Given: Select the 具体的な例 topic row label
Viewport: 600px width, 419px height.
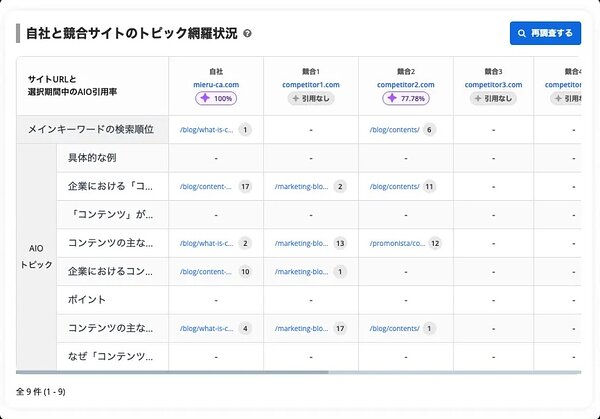Looking at the screenshot, I should point(95,158).
